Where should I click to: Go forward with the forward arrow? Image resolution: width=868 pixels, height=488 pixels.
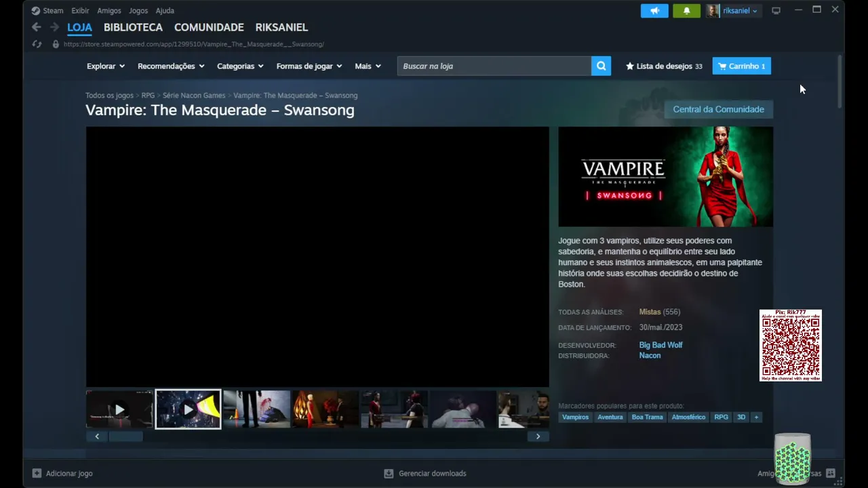point(55,27)
